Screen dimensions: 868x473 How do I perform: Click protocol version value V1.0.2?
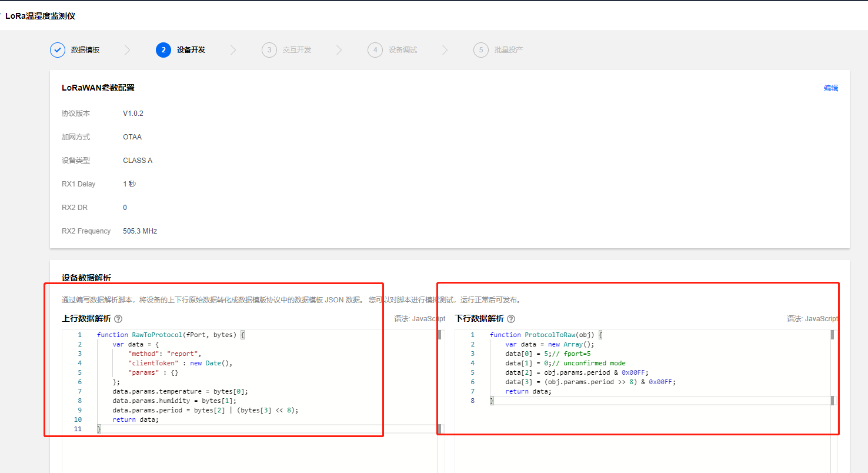pyautogui.click(x=133, y=114)
